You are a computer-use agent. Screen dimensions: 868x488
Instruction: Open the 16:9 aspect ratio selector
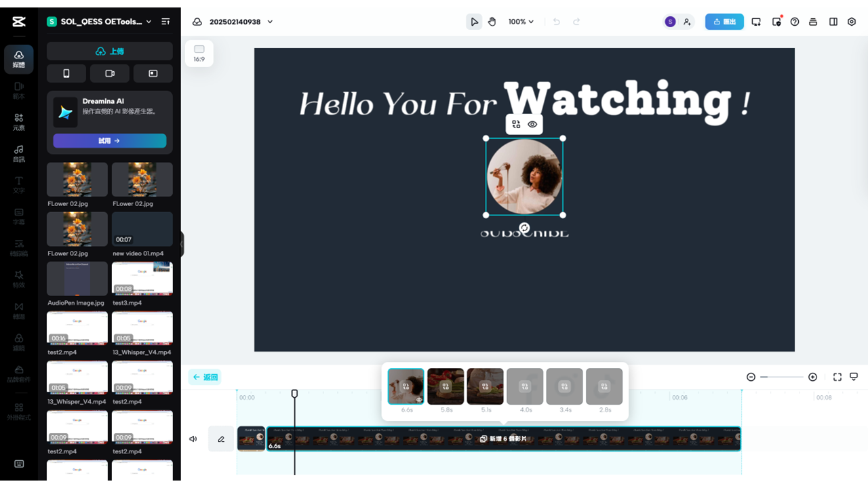(x=199, y=54)
